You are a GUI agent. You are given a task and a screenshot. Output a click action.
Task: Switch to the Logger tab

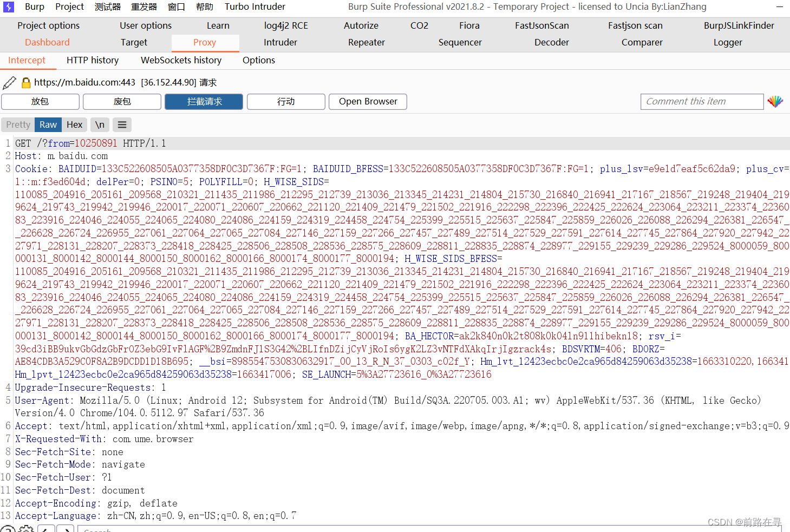click(x=728, y=42)
